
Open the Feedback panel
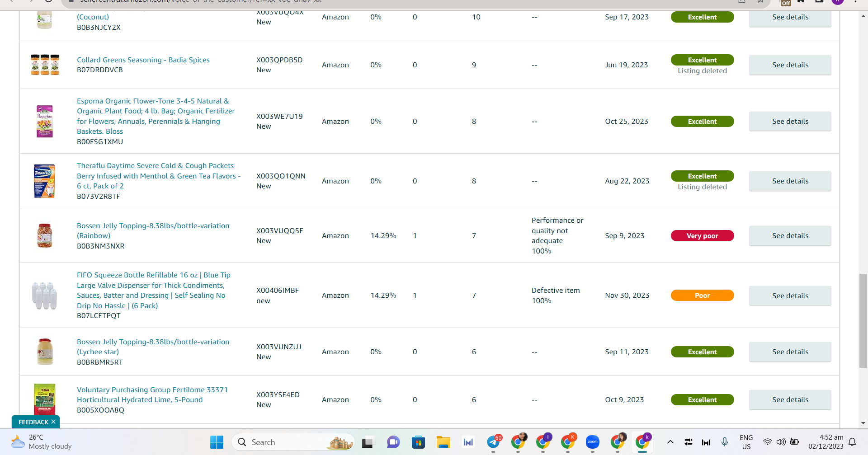point(33,422)
